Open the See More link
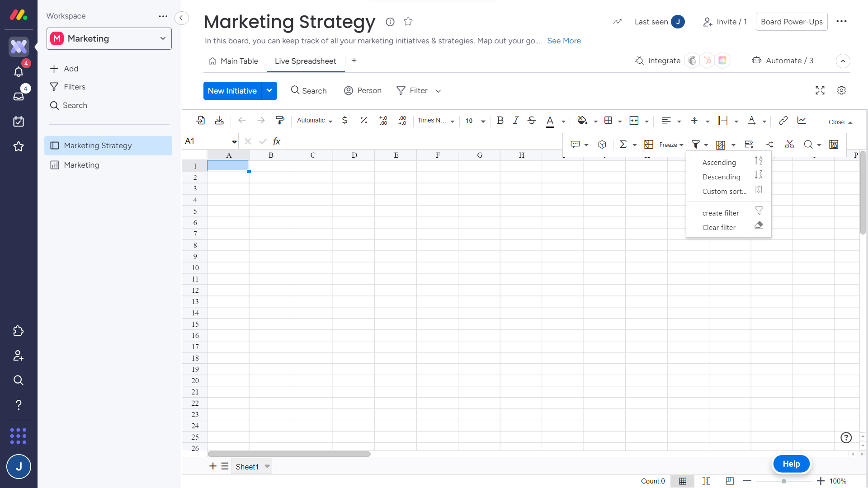 click(564, 41)
